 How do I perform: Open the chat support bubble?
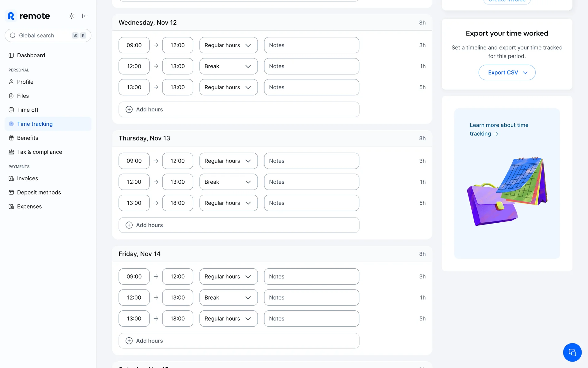pyautogui.click(x=572, y=352)
